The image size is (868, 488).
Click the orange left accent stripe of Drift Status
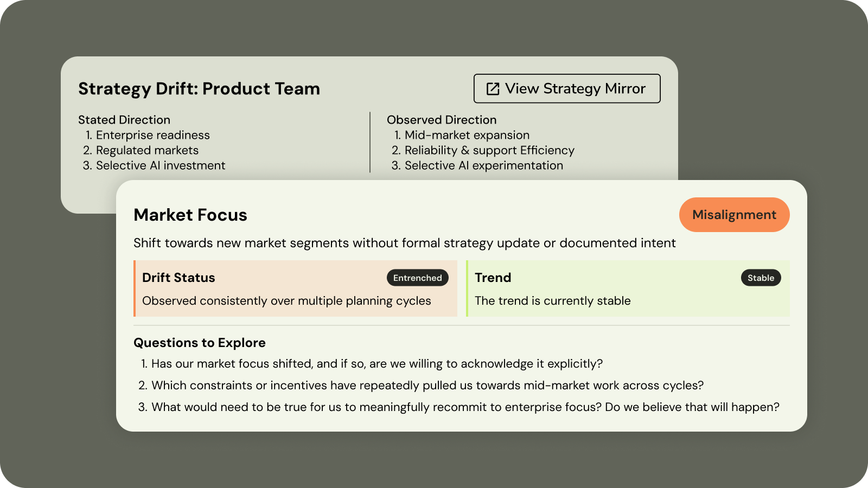click(135, 288)
